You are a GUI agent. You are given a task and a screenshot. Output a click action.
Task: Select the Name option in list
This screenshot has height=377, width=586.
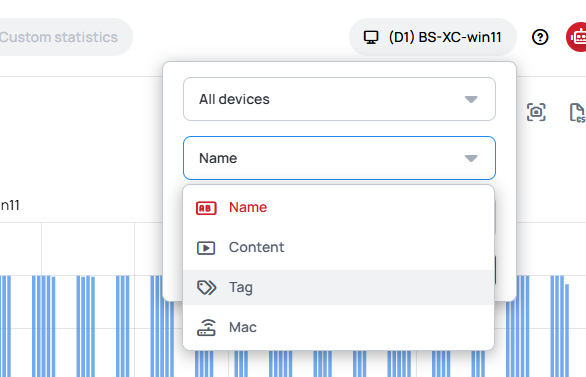click(339, 208)
